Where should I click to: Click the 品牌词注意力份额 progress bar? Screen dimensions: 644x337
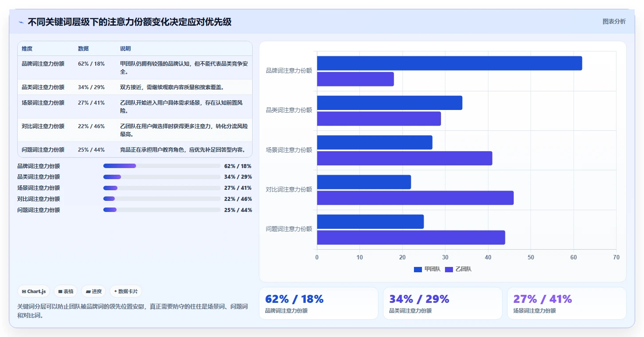coord(162,166)
